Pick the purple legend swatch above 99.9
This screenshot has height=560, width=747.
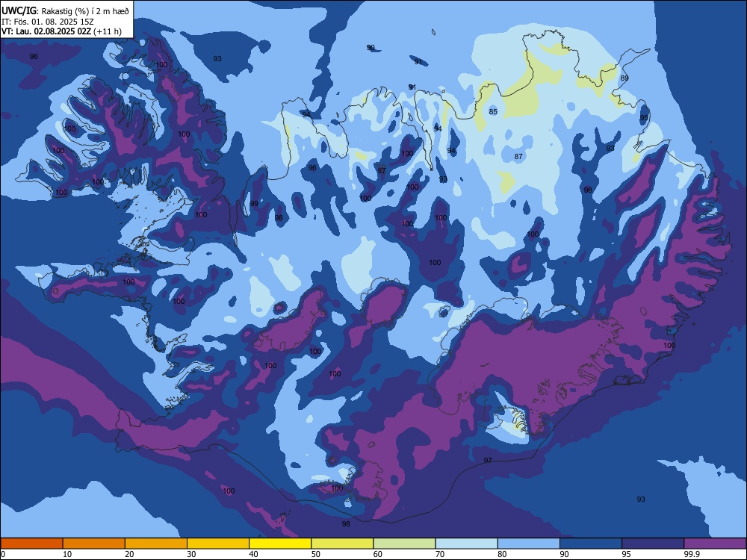[x=715, y=544]
